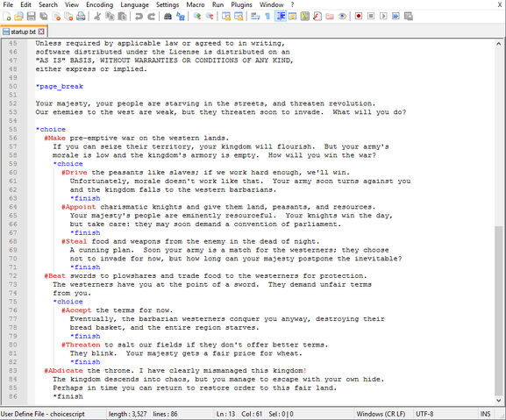Open the ? help menu
The width and height of the screenshot is (506, 420).
[292, 4]
